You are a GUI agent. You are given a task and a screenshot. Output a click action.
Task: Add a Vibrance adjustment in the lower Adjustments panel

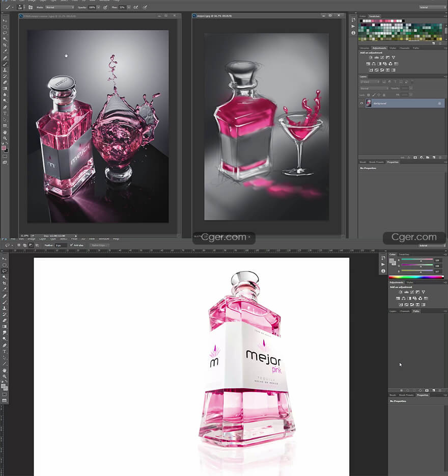tap(424, 292)
